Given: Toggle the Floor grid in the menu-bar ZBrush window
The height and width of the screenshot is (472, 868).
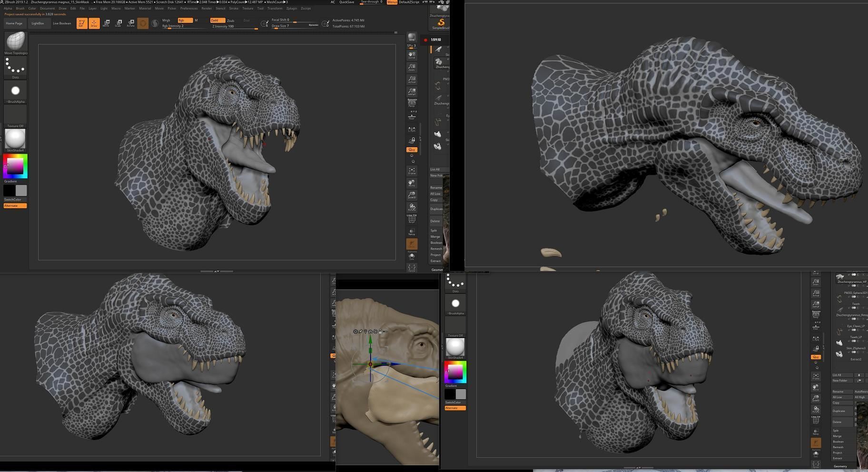Looking at the screenshot, I should (x=412, y=116).
